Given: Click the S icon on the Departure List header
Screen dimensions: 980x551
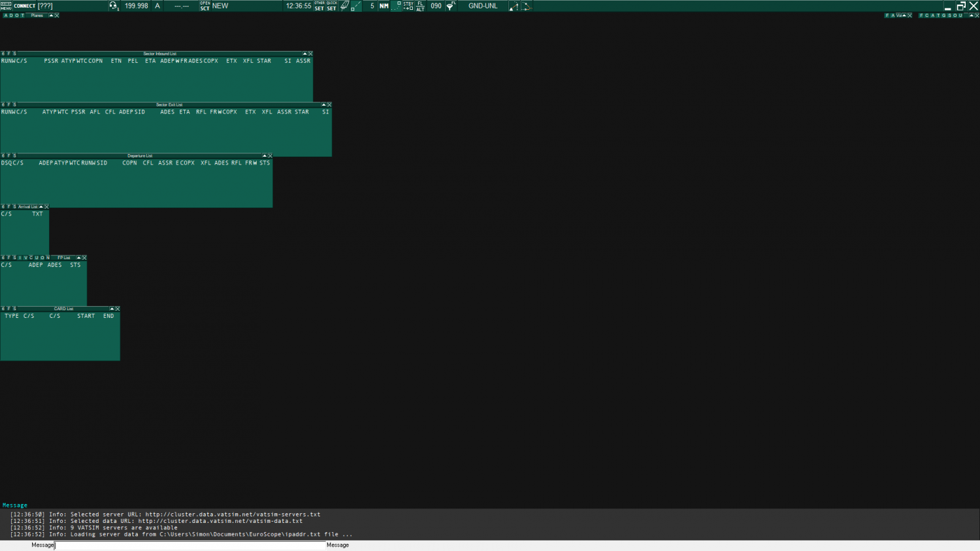Looking at the screenshot, I should coord(14,155).
